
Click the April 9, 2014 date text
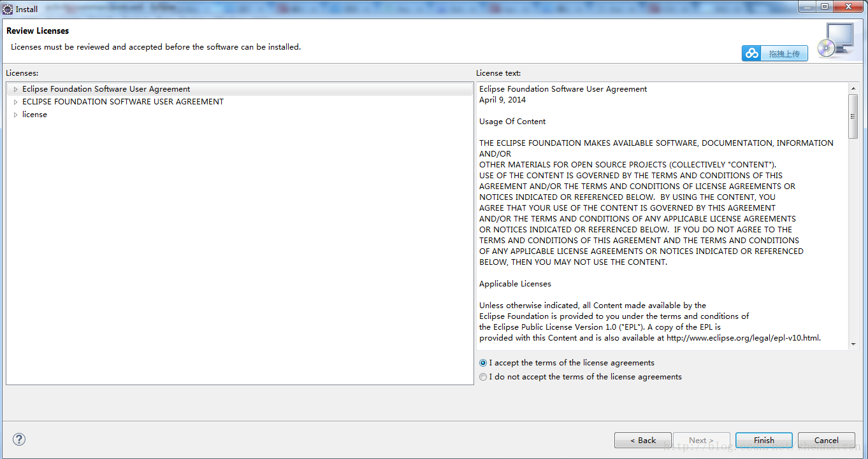coord(502,100)
